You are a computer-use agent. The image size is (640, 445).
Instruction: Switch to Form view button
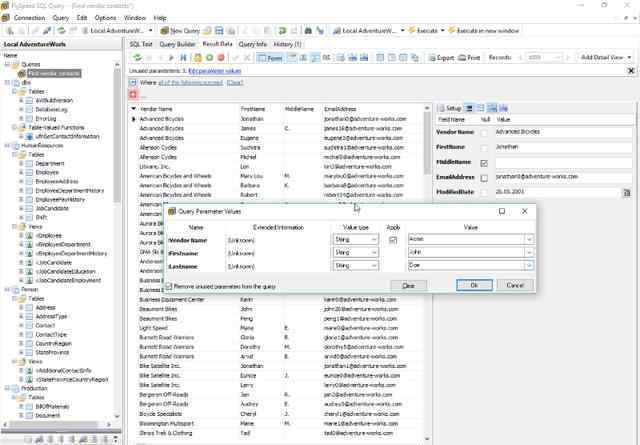point(270,58)
